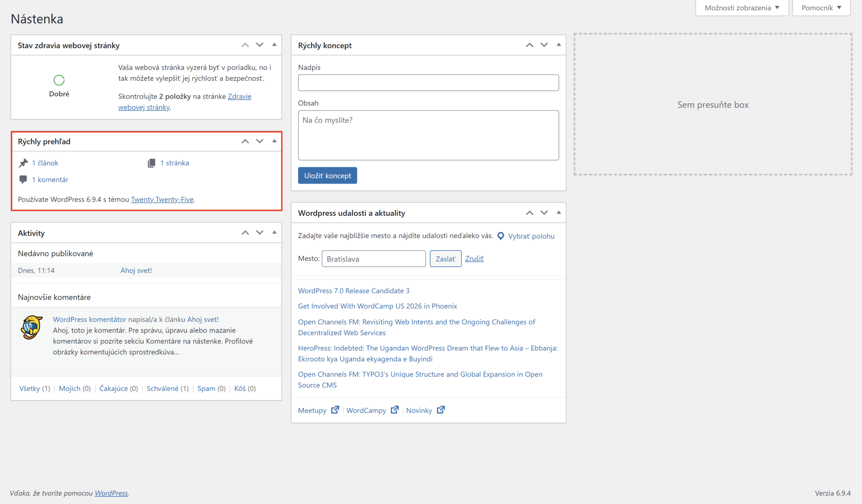The width and height of the screenshot is (862, 504).
Task: Click the Verzia 6.9.4 footer text
Action: [832, 493]
